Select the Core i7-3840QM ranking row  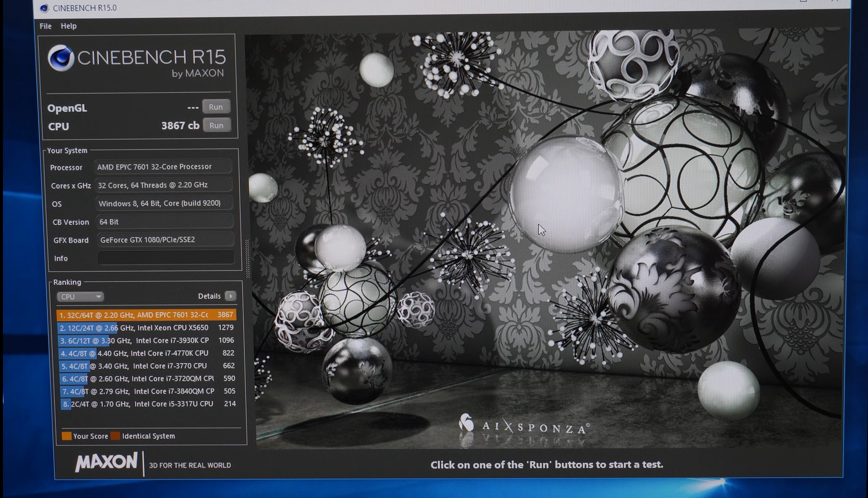pyautogui.click(x=149, y=391)
